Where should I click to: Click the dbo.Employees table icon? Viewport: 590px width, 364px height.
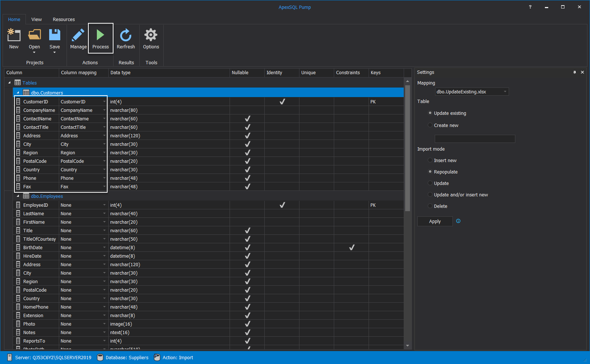[26, 196]
